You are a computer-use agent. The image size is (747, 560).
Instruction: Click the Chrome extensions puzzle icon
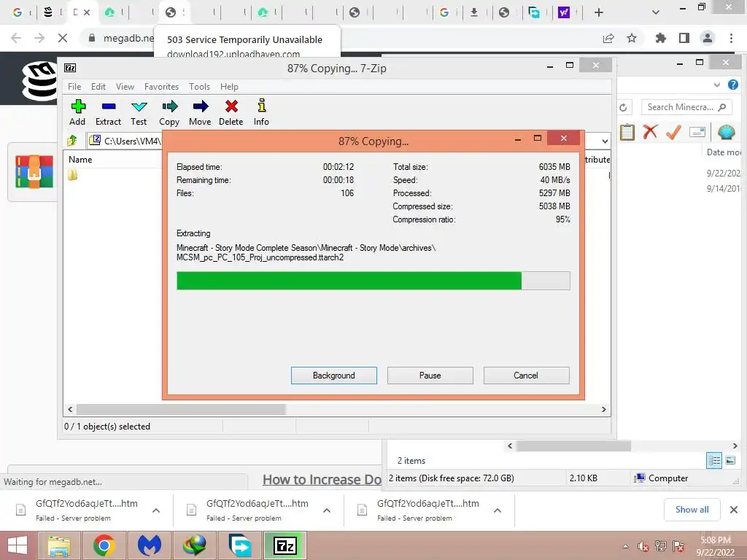661,38
